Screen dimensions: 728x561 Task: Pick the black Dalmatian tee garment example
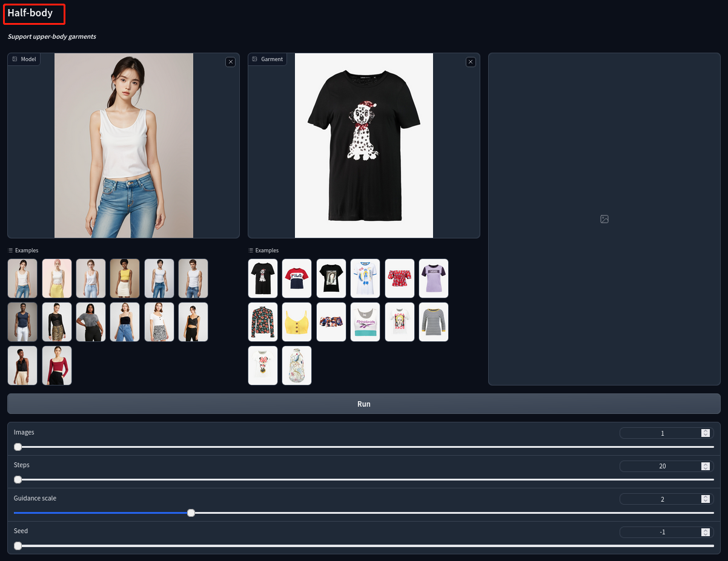tap(263, 278)
